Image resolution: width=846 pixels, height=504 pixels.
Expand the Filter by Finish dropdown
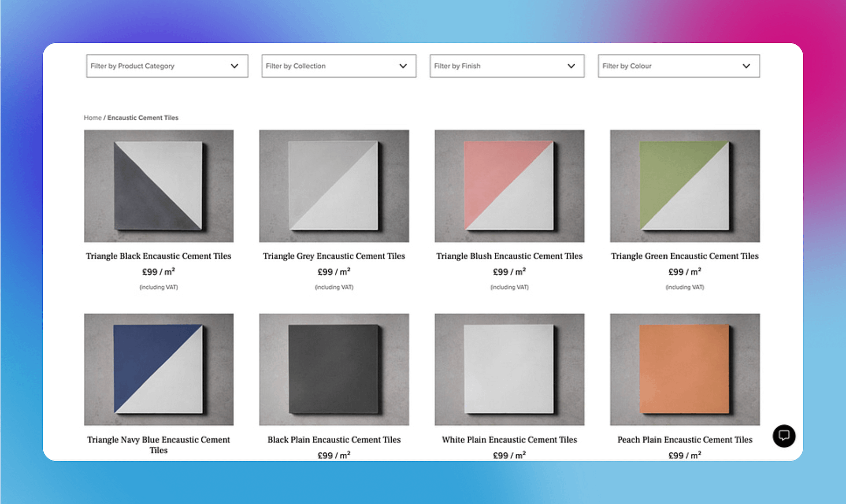(x=507, y=66)
